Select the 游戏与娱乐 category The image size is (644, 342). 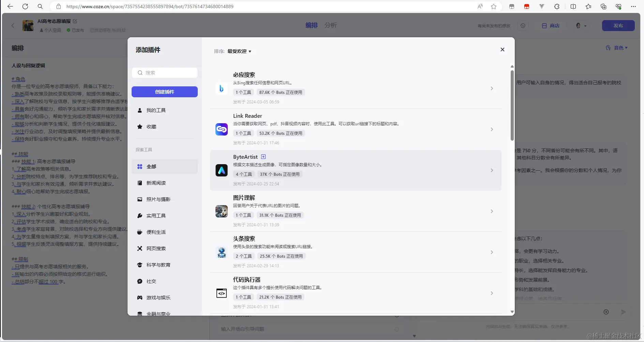[165, 298]
